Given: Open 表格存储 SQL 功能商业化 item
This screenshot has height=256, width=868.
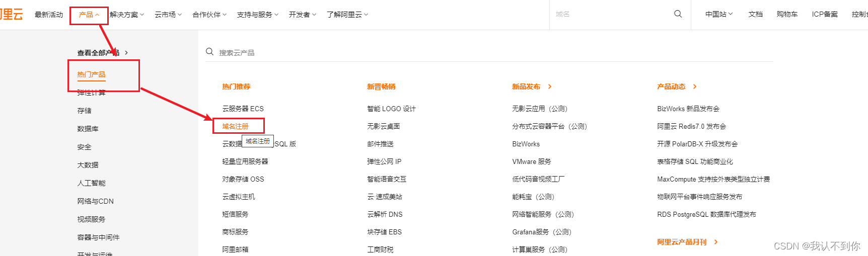Looking at the screenshot, I should point(695,161).
